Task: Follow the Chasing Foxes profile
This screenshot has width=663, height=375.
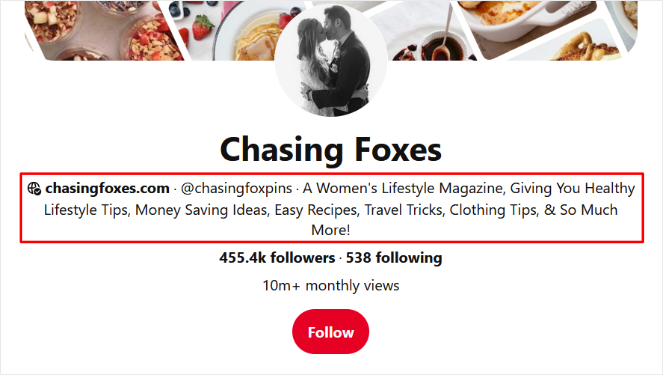Action: click(x=330, y=332)
